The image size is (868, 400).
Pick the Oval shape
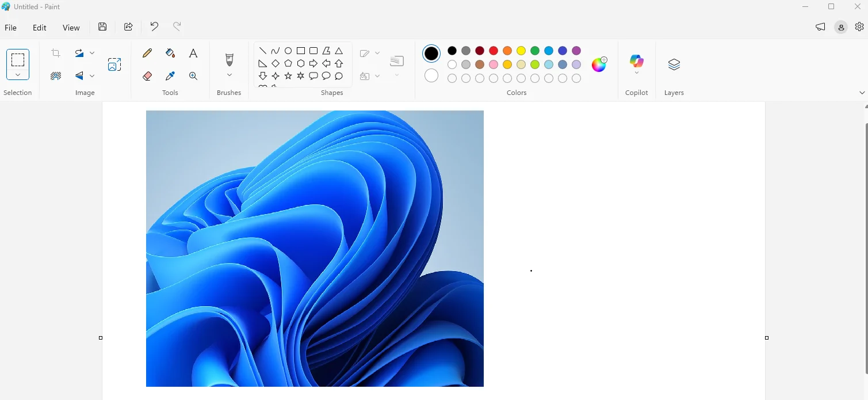[x=288, y=51]
